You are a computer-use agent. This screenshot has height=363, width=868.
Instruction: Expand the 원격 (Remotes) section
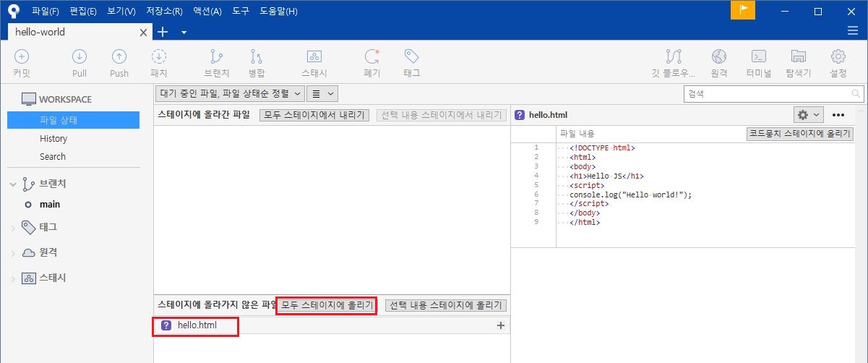pyautogui.click(x=13, y=254)
